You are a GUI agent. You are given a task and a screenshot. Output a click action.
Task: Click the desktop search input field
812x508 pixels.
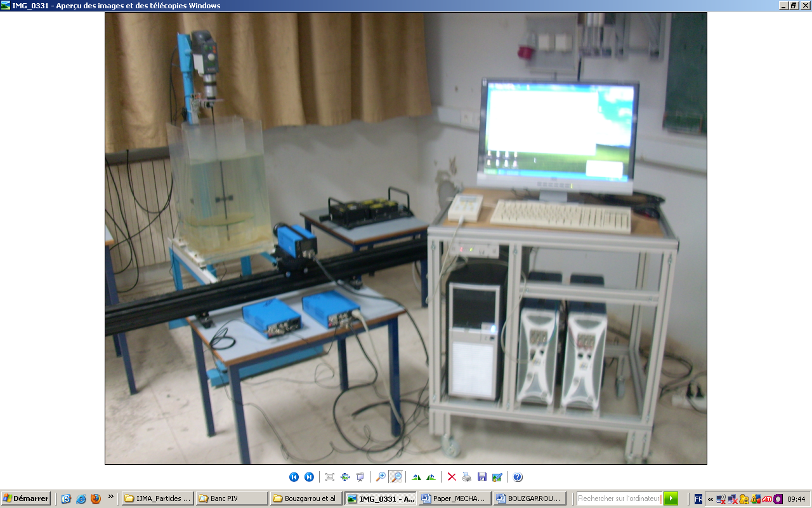pyautogui.click(x=619, y=498)
